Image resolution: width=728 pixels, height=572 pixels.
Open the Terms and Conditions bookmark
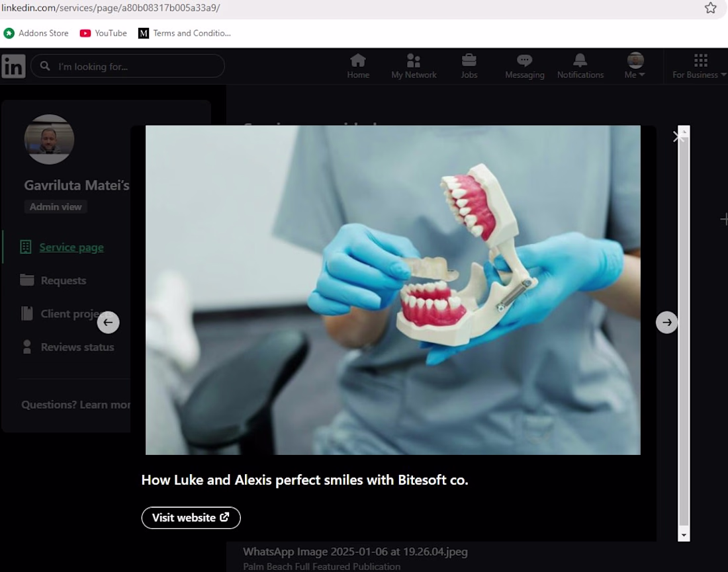coord(185,34)
